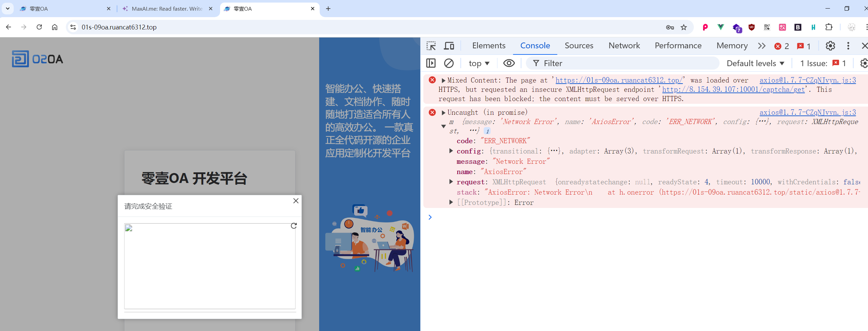The width and height of the screenshot is (868, 331).
Task: Open the Sources tab
Action: click(579, 46)
